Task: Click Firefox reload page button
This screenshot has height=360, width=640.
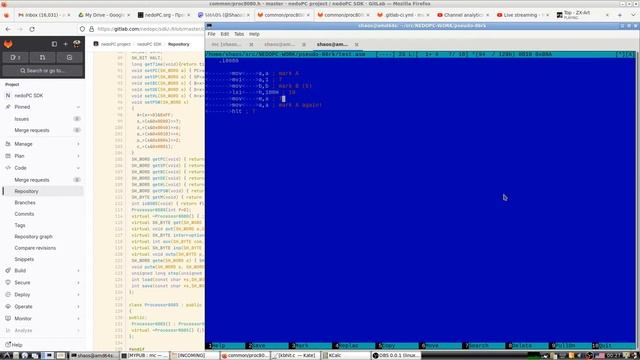Action: pyautogui.click(x=32, y=29)
